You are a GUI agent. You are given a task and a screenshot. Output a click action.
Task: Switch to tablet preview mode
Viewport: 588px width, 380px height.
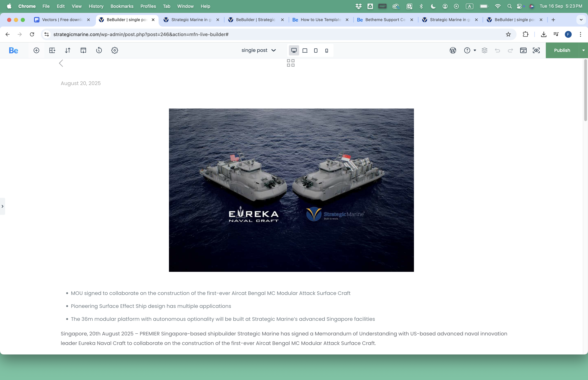tap(316, 50)
